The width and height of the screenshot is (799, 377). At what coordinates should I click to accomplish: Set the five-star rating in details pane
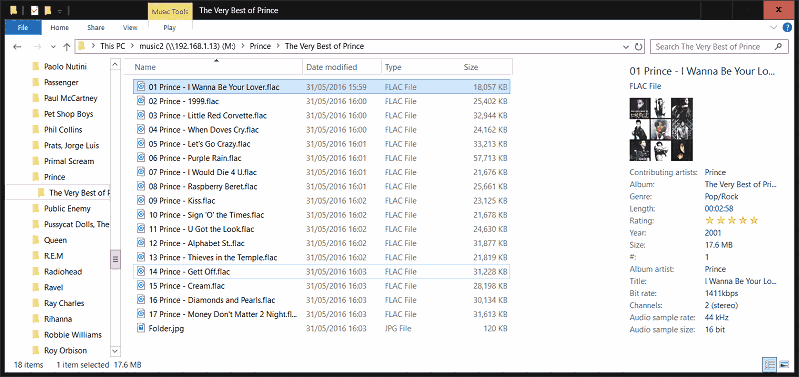pyautogui.click(x=732, y=221)
